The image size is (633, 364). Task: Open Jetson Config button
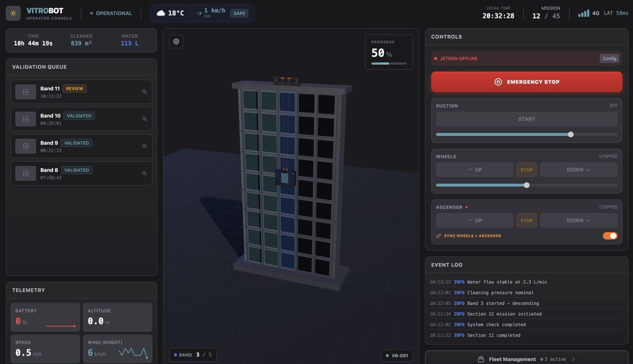[609, 59]
